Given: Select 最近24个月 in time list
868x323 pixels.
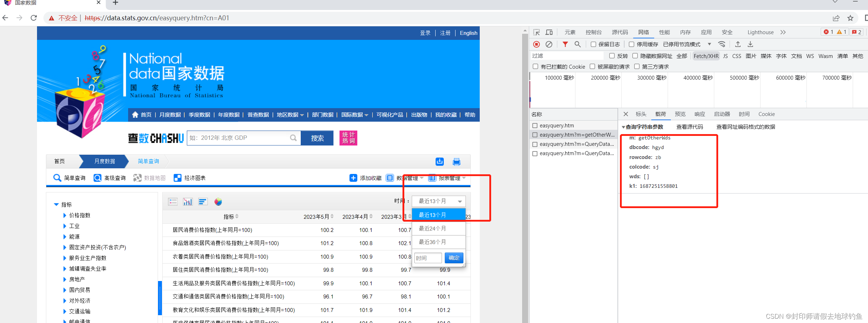Looking at the screenshot, I should click(x=439, y=228).
